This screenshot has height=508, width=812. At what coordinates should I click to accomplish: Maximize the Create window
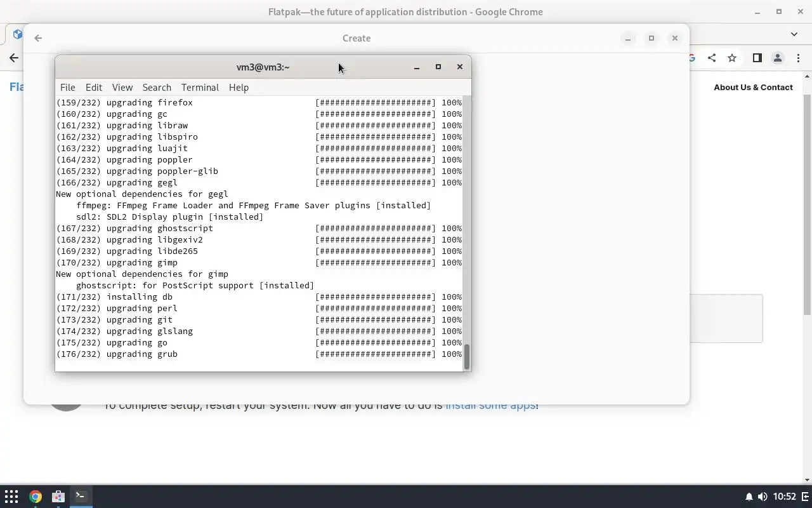pyautogui.click(x=652, y=38)
